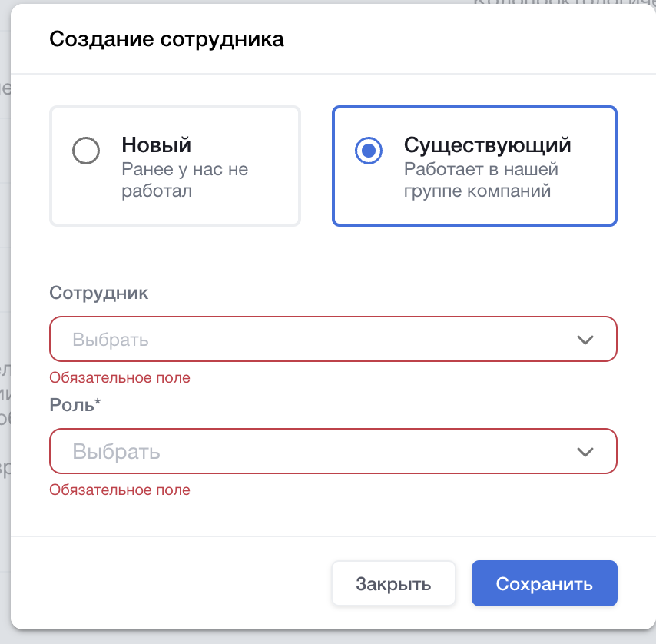Click the "Новый" card heading
Image resolution: width=656 pixels, height=644 pixels.
[156, 145]
